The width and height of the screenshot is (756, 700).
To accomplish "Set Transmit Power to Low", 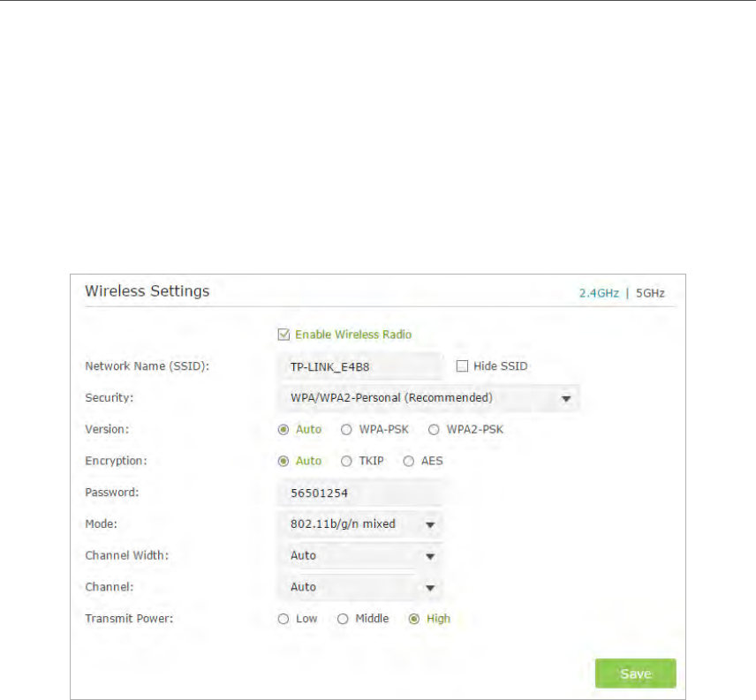I will tap(283, 619).
